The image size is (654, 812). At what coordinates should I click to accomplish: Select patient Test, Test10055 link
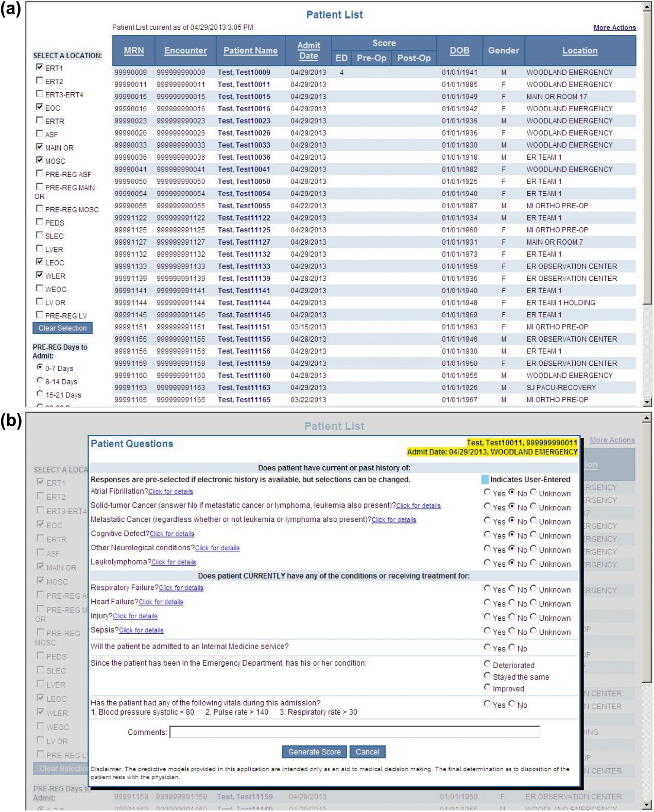pyautogui.click(x=244, y=206)
